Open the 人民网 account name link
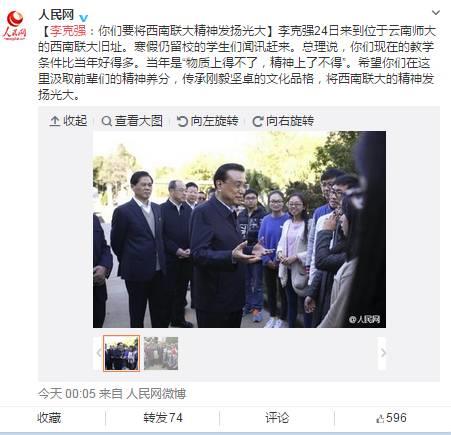The image size is (451, 435). click(x=56, y=15)
